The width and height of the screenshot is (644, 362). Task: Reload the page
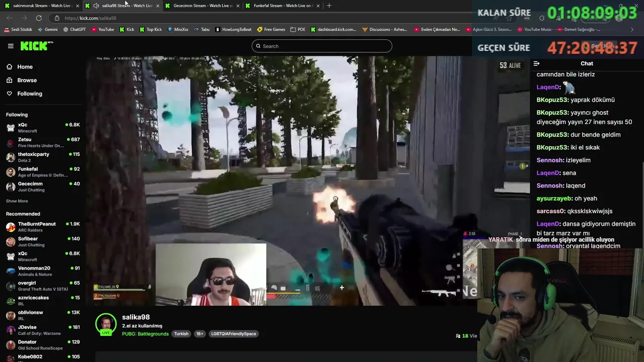(x=39, y=18)
